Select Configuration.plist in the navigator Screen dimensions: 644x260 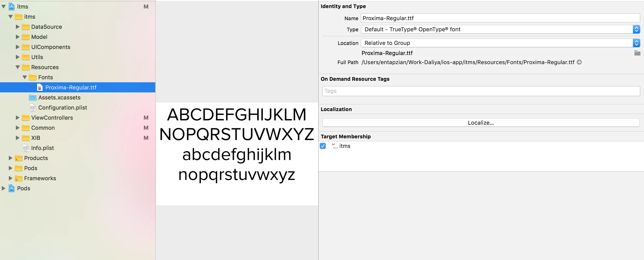pyautogui.click(x=63, y=108)
